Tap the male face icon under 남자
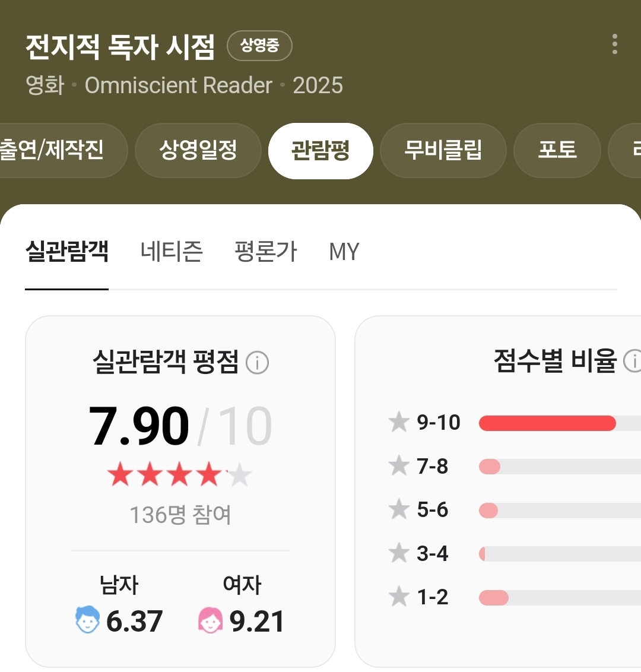The height and width of the screenshot is (672, 641). point(88,620)
